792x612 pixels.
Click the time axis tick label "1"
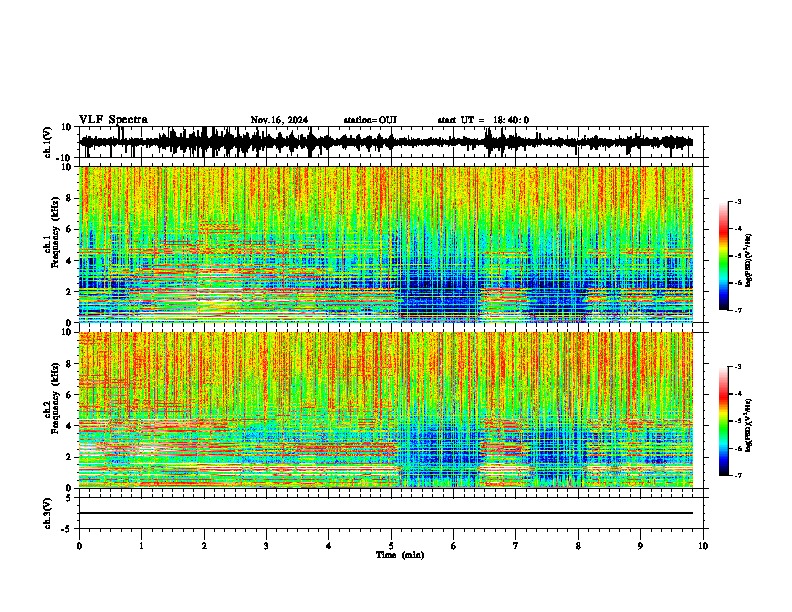click(x=141, y=546)
